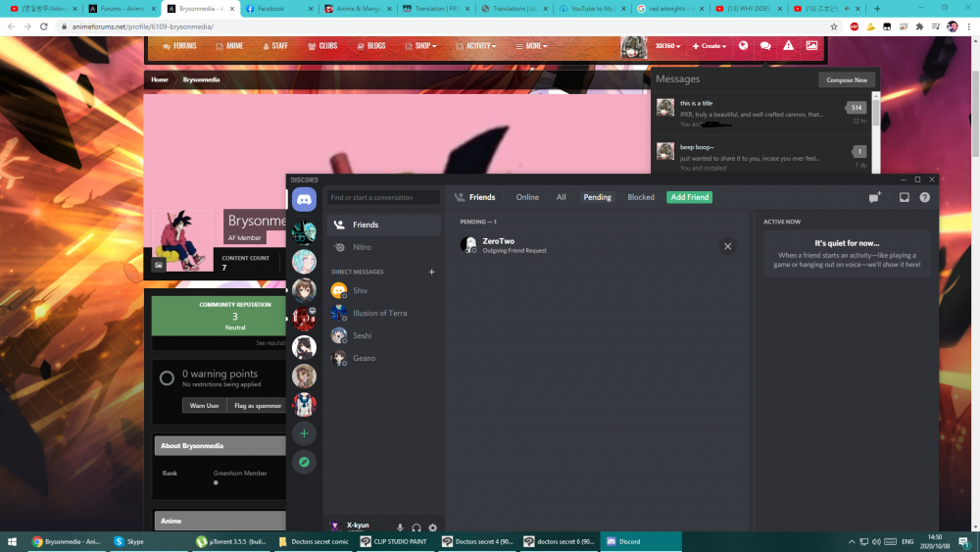980x552 pixels.
Task: Open forum reports warning triangle icon
Action: tap(788, 46)
